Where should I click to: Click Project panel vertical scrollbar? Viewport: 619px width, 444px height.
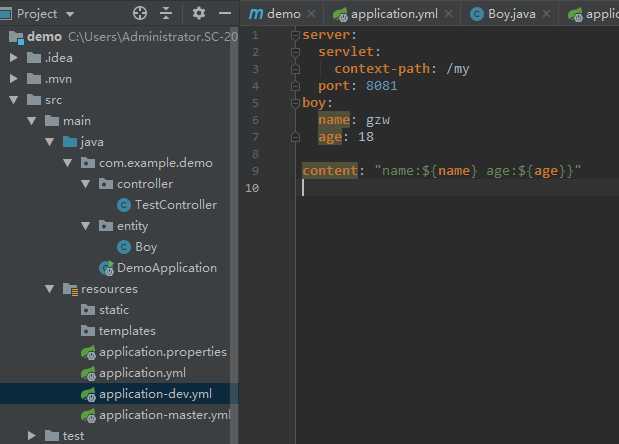point(234,235)
